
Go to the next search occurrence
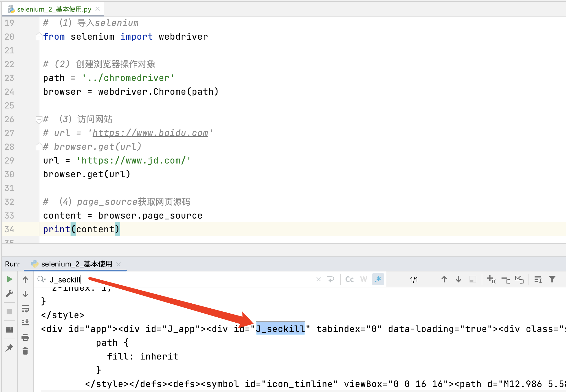click(459, 279)
